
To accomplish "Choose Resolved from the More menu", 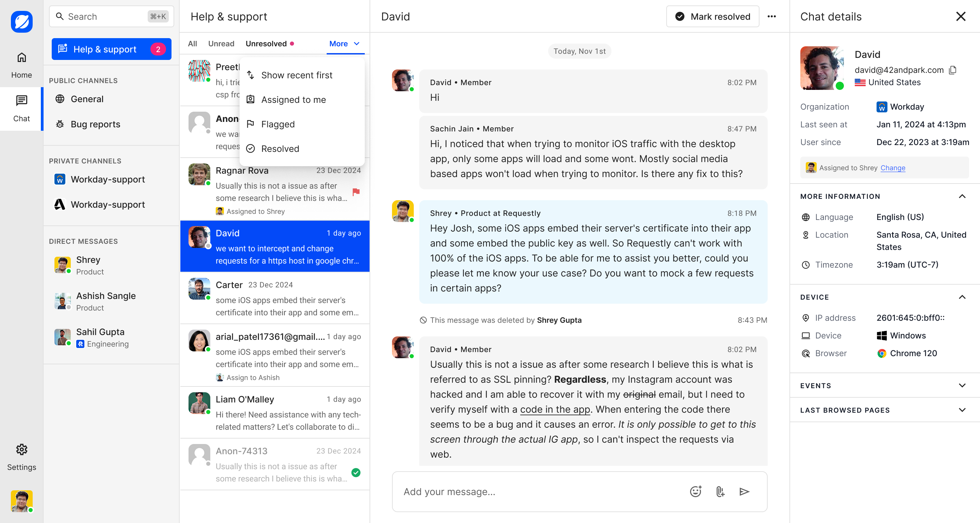I will (x=302, y=148).
